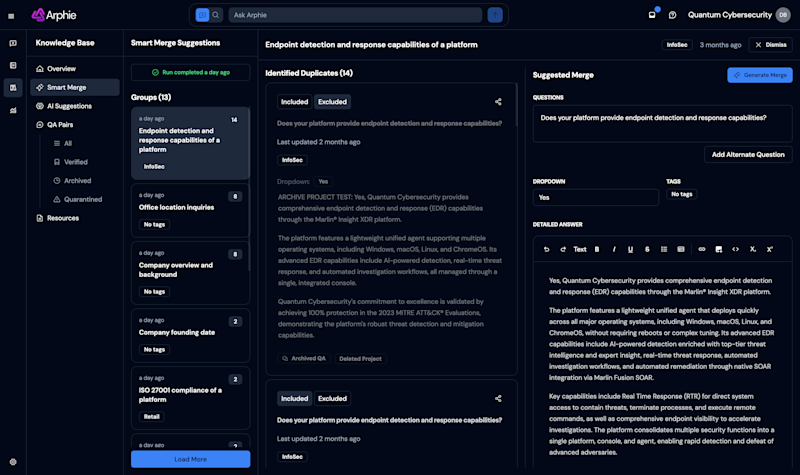Insert bulleted list

[664, 249]
